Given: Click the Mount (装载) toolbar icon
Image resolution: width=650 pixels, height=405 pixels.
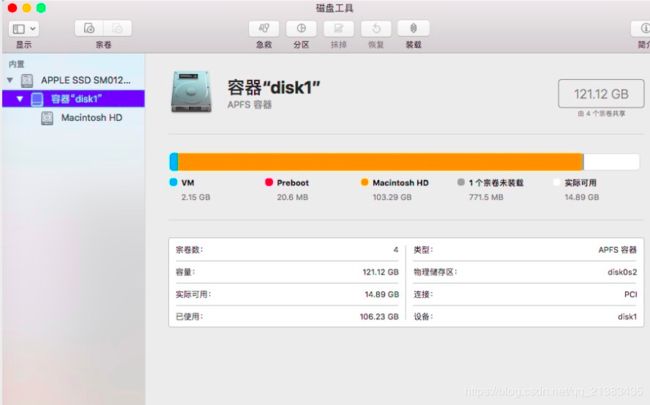Looking at the screenshot, I should click(x=413, y=28).
